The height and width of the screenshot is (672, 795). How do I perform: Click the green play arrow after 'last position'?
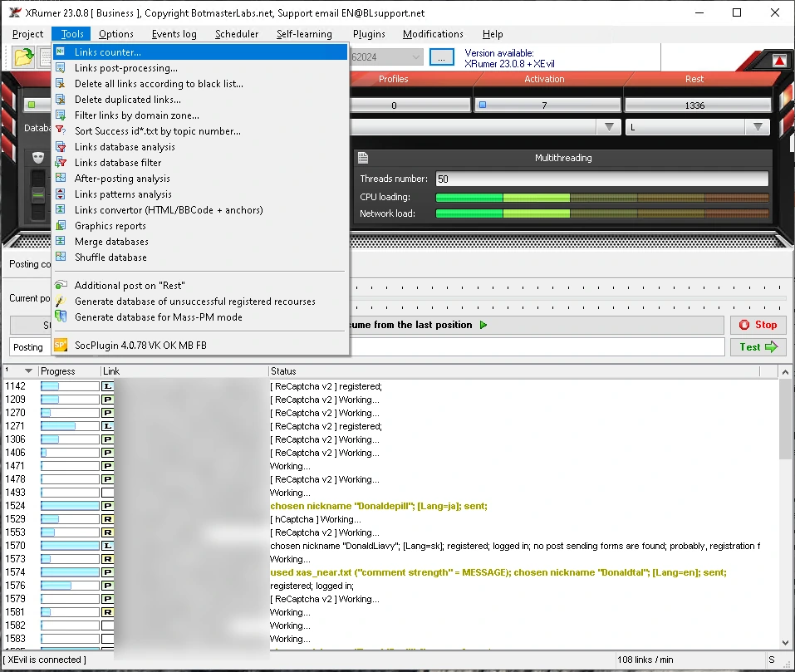(x=483, y=325)
